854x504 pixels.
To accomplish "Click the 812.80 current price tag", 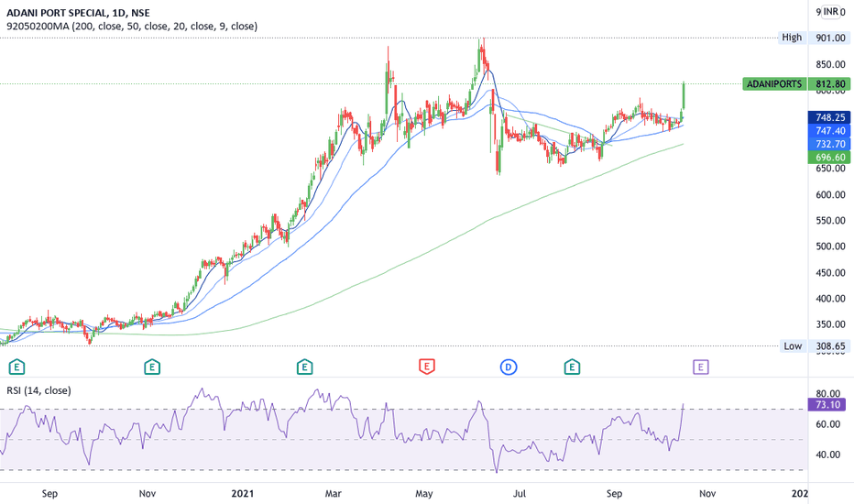I will (830, 84).
